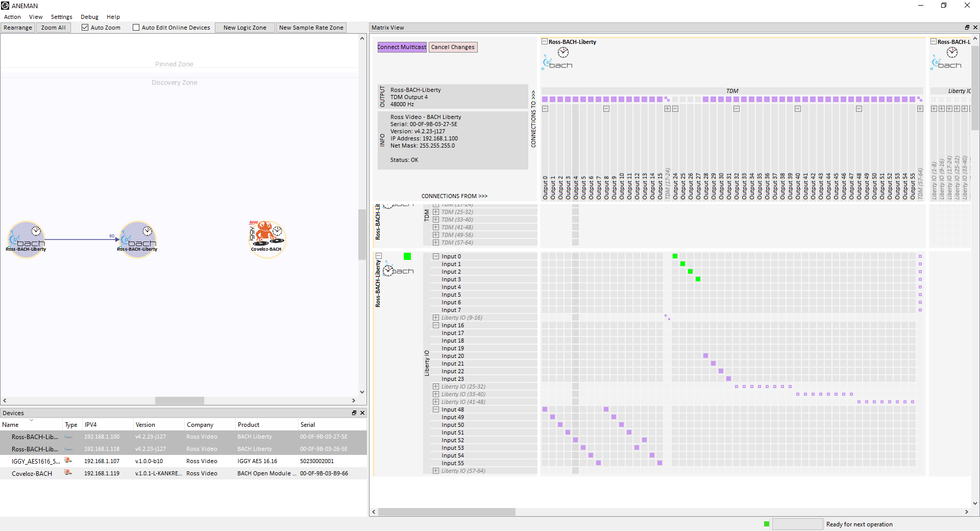
Task: Expand Liberty IO (41-48) group
Action: (436, 402)
